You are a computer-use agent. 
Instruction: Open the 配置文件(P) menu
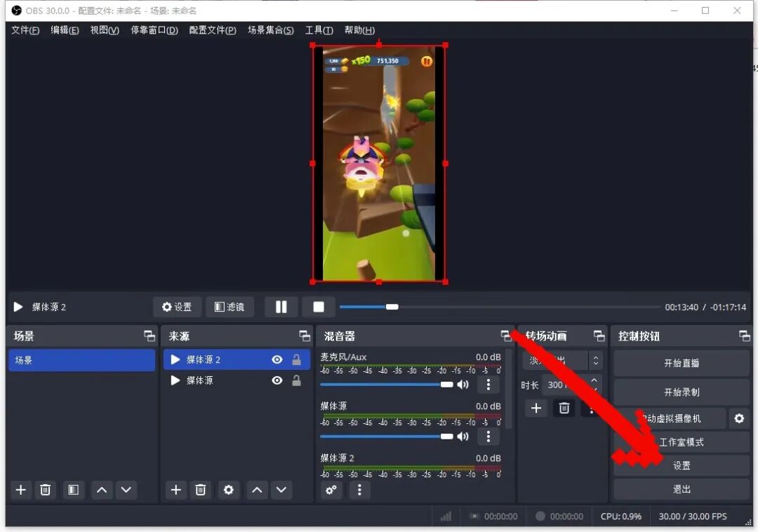(212, 30)
